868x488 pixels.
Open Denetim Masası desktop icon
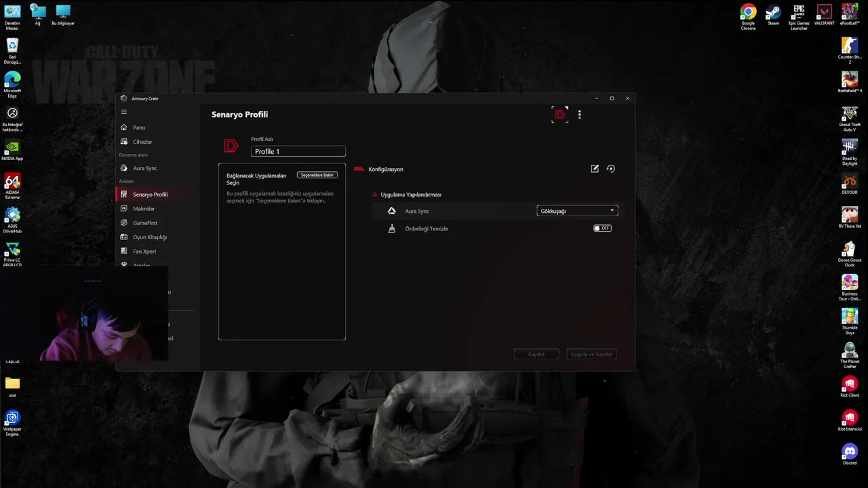point(12,17)
